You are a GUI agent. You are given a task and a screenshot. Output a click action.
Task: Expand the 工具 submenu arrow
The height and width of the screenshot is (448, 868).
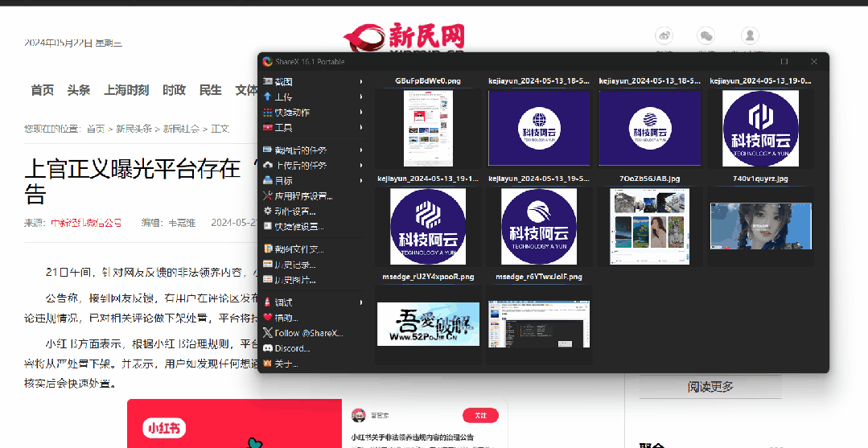coord(361,127)
